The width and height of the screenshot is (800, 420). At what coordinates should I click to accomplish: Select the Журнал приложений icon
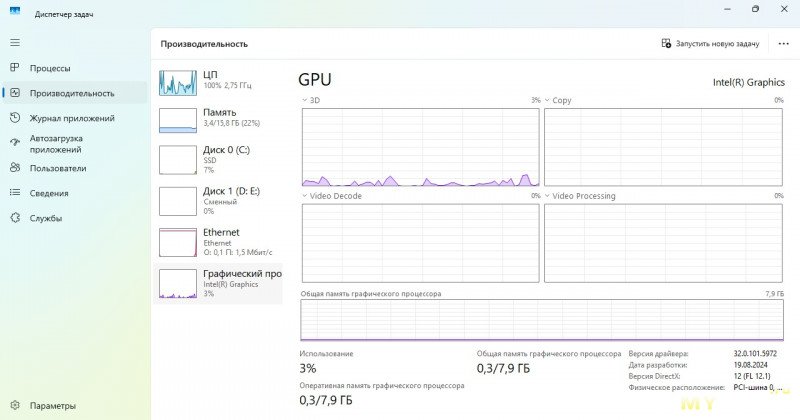[15, 118]
